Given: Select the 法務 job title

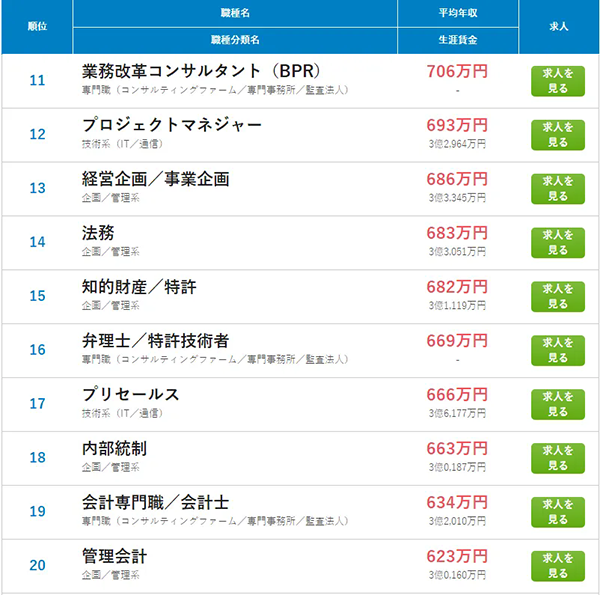Looking at the screenshot, I should [98, 233].
